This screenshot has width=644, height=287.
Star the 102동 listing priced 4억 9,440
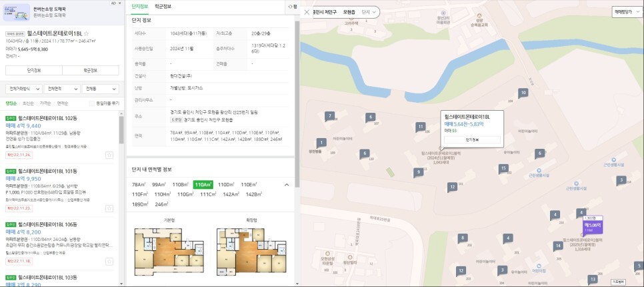(109, 155)
